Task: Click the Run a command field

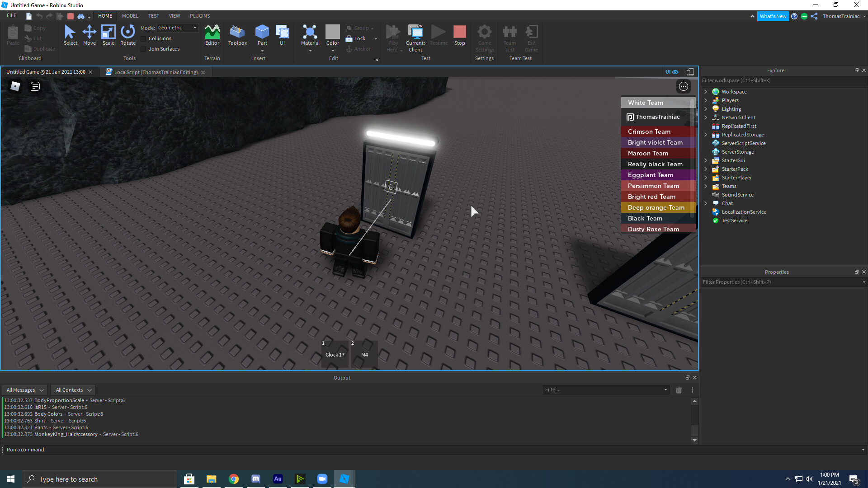Action: pyautogui.click(x=90, y=450)
